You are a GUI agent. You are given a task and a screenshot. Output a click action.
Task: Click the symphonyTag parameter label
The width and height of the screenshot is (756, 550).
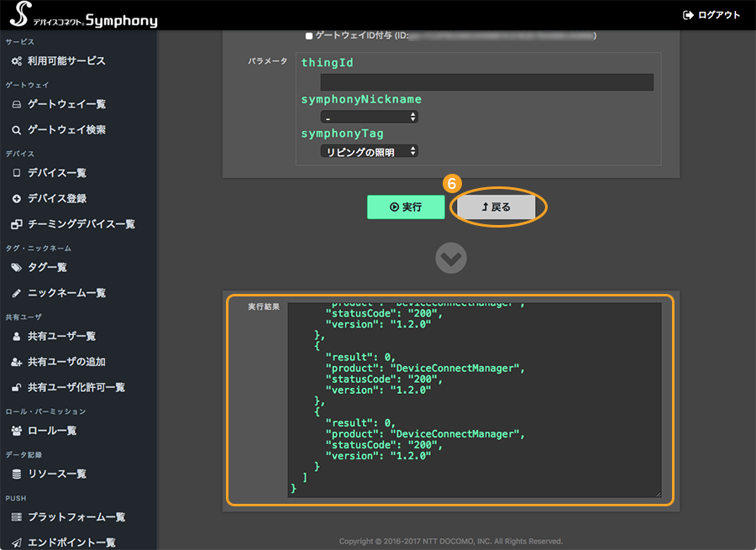coord(343,134)
